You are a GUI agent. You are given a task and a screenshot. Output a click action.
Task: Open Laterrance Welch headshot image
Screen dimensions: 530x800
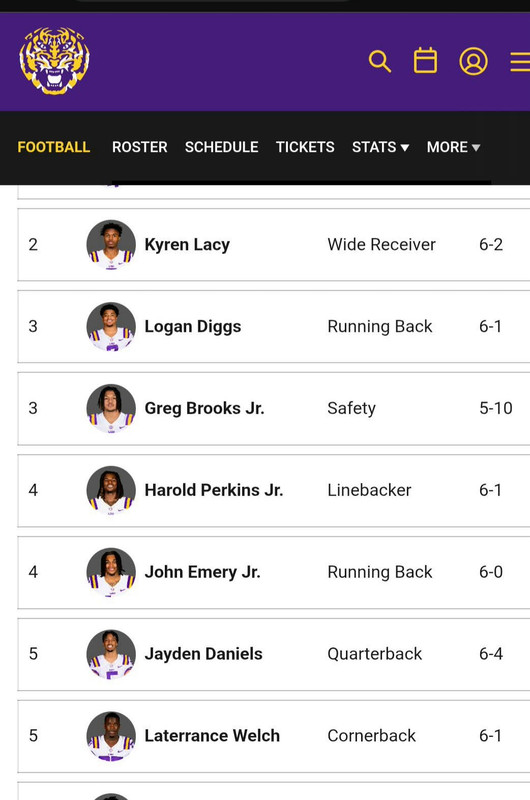coord(111,736)
